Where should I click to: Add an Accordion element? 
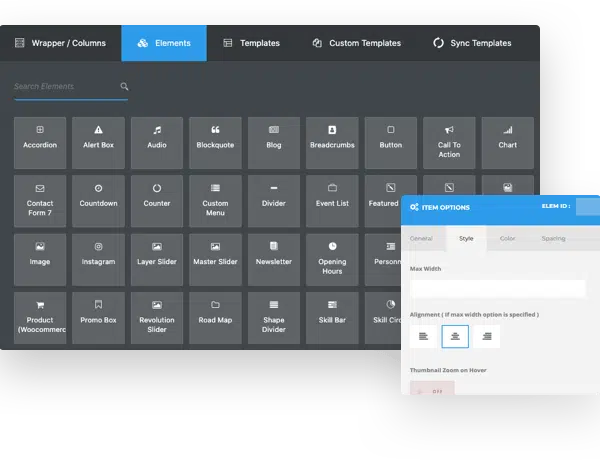(x=40, y=142)
